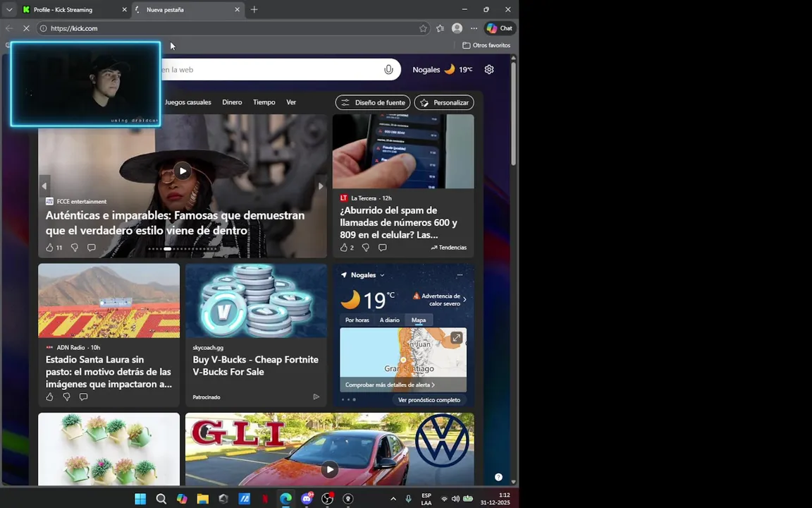Open page settings gear icon
Viewport: 812px width, 508px height.
click(489, 69)
